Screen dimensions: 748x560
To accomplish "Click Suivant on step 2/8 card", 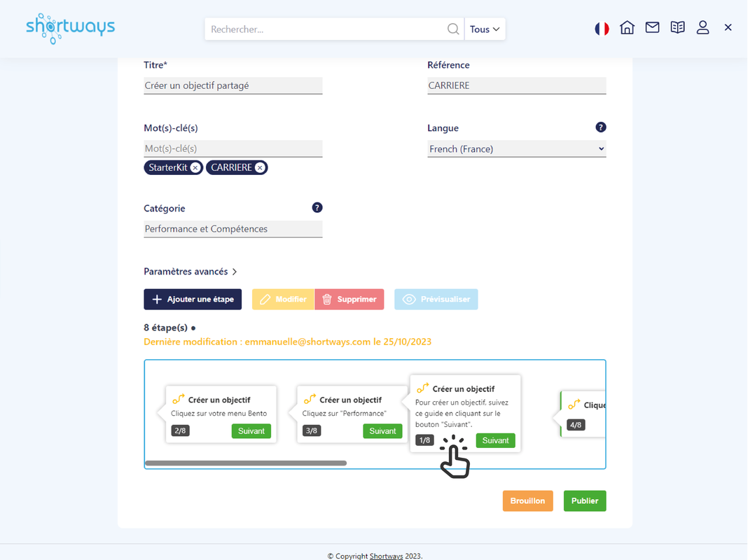I will coord(251,430).
